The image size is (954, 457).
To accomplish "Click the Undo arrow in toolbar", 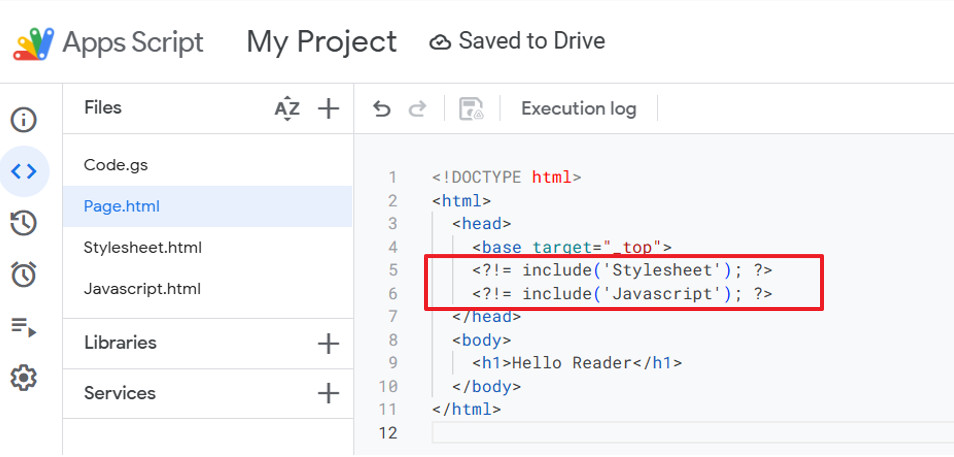I will 381,109.
